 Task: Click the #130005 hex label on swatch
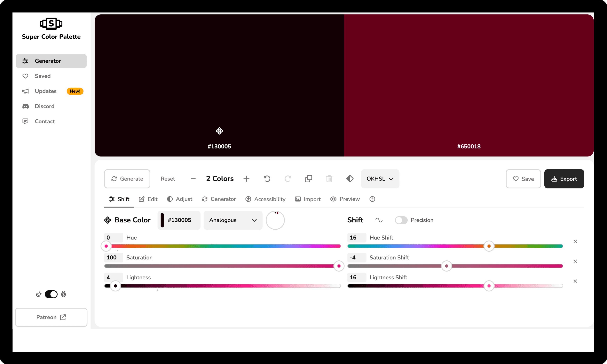tap(219, 146)
